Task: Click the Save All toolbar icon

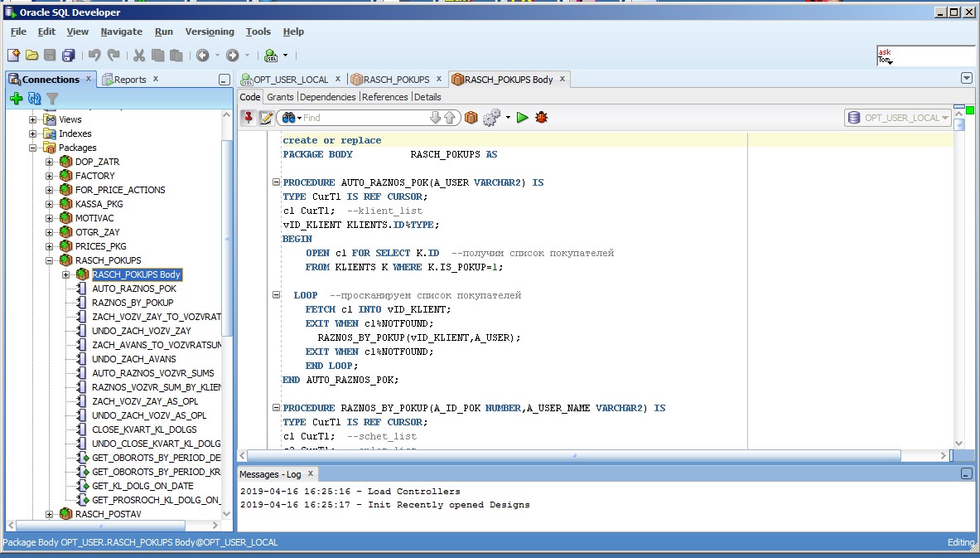Action: coord(68,56)
